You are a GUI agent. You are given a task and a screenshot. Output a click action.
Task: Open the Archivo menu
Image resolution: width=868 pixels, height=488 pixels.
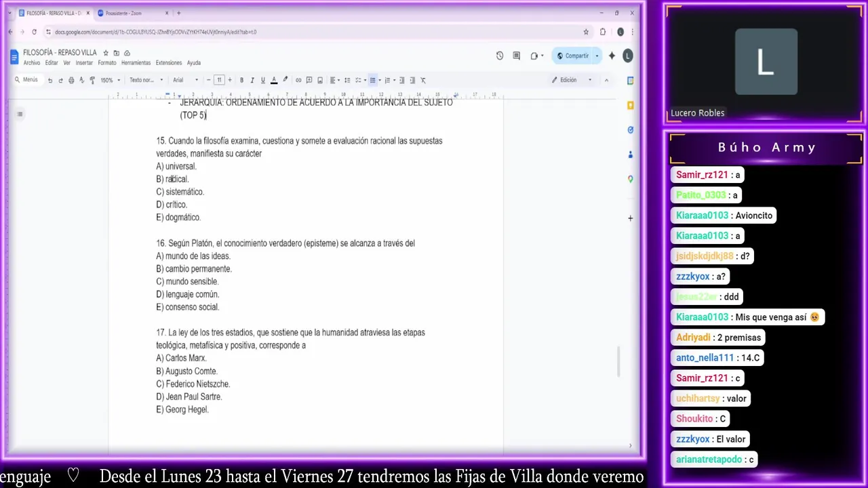[32, 63]
